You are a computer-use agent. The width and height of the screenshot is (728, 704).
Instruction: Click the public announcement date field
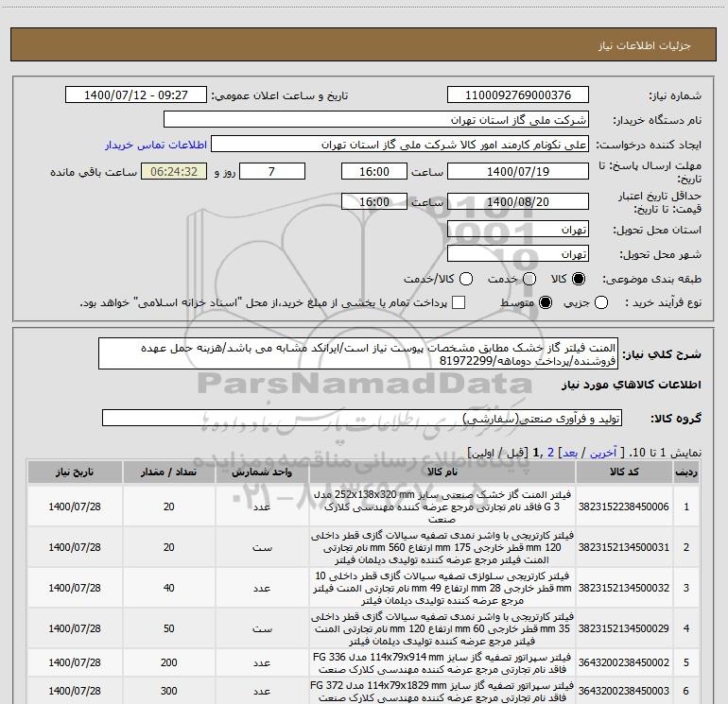(x=136, y=94)
